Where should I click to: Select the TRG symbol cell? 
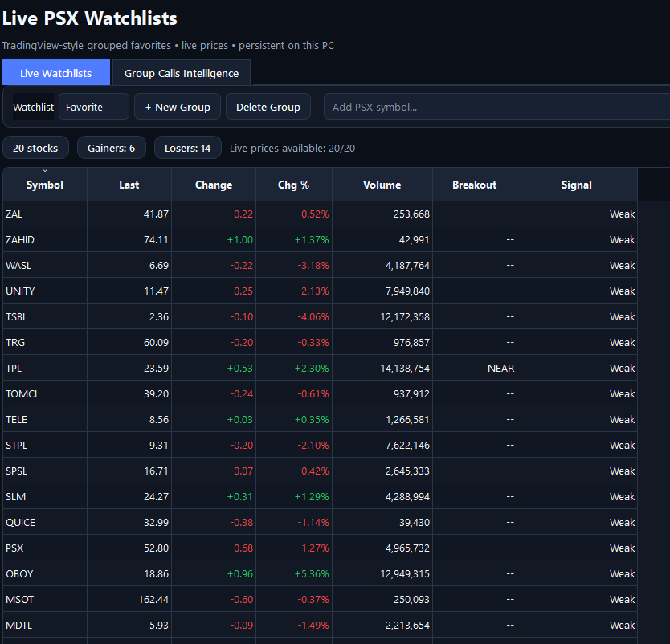pyautogui.click(x=45, y=342)
